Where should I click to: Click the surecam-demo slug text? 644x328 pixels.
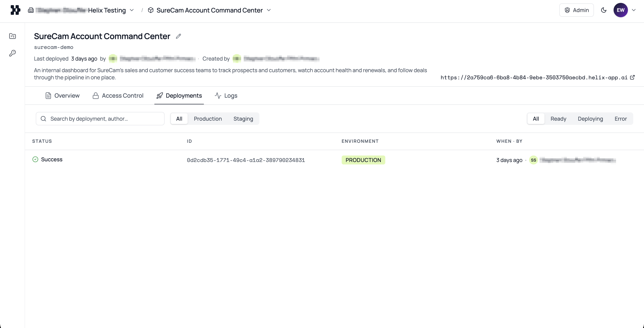click(x=53, y=47)
